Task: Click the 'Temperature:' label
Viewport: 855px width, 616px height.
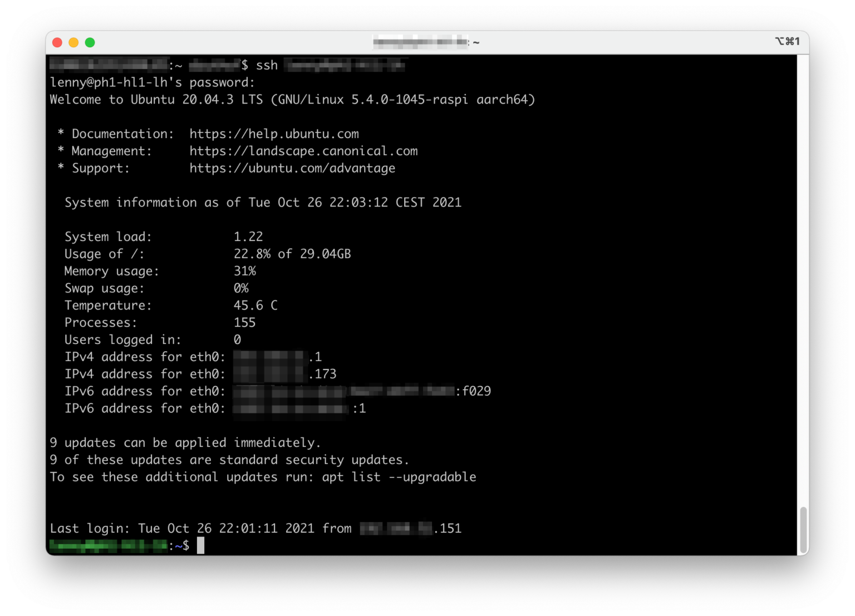Action: (x=108, y=305)
